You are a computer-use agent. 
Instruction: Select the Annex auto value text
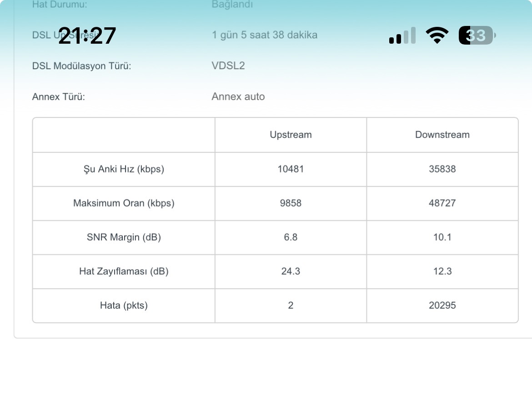(238, 96)
